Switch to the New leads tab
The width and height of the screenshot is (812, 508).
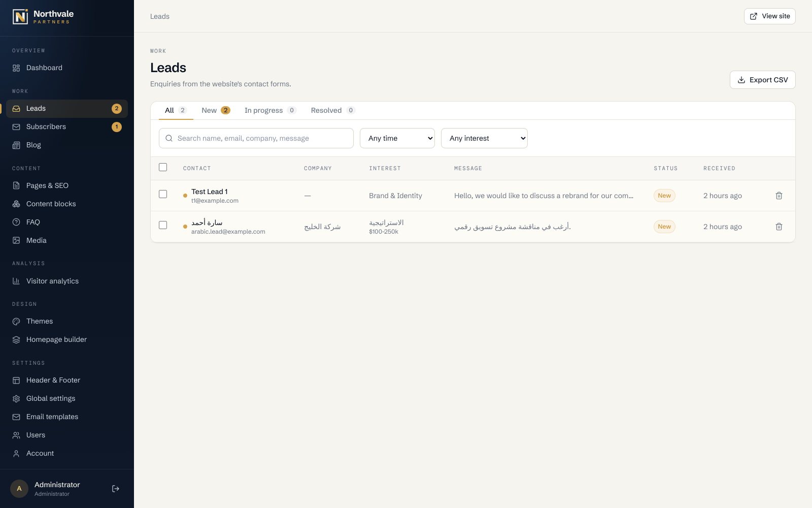[x=216, y=110]
